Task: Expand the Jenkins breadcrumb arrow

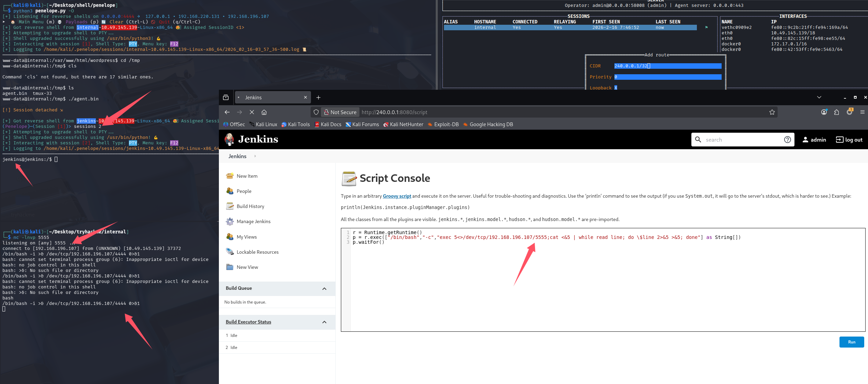Action: [x=255, y=156]
